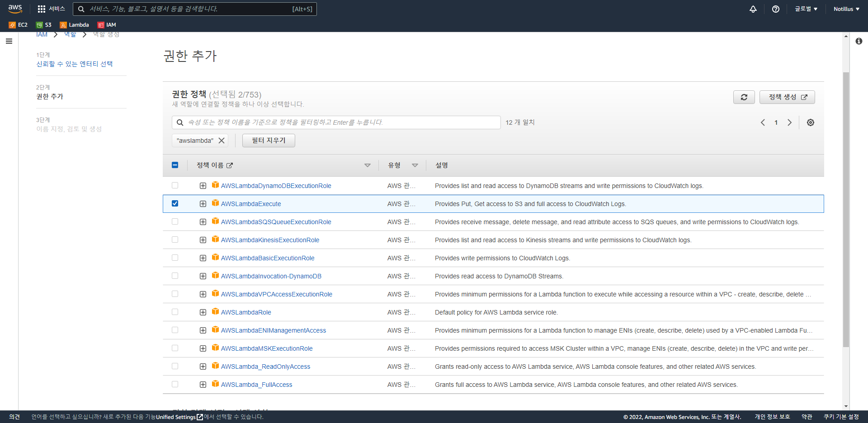Open Lambda shortcut in favorites bar
The image size is (868, 423).
tap(75, 25)
